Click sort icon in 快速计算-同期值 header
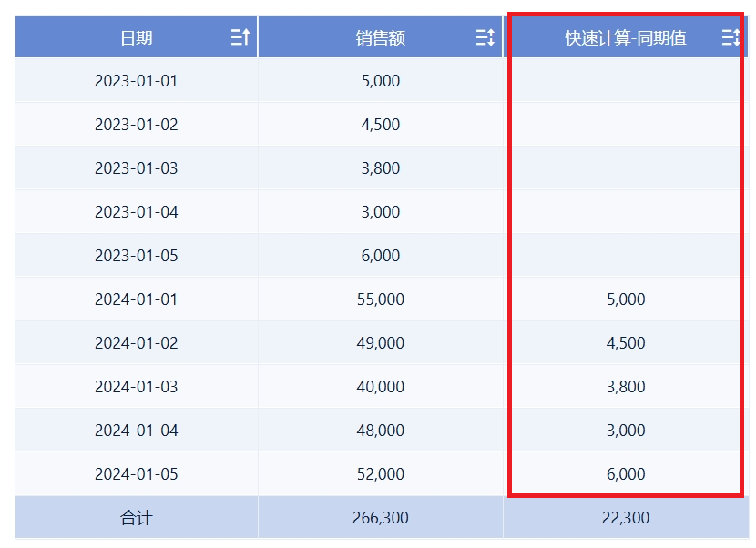Image resolution: width=756 pixels, height=548 pixels. 730,36
